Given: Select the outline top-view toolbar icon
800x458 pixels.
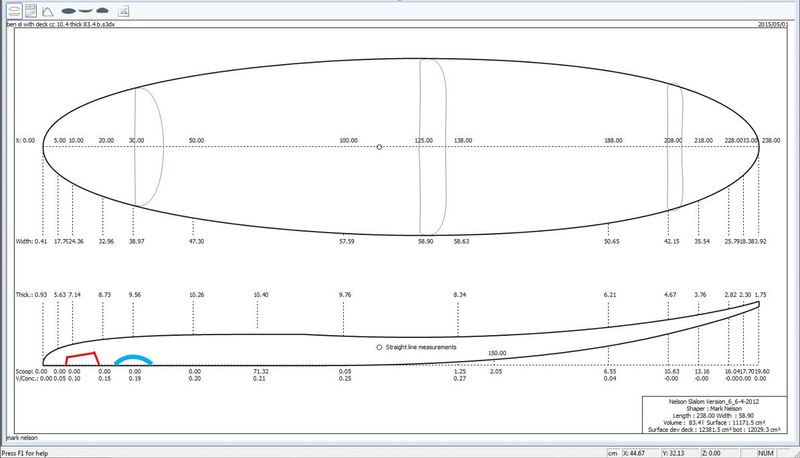Looking at the screenshot, I should tap(12, 9).
